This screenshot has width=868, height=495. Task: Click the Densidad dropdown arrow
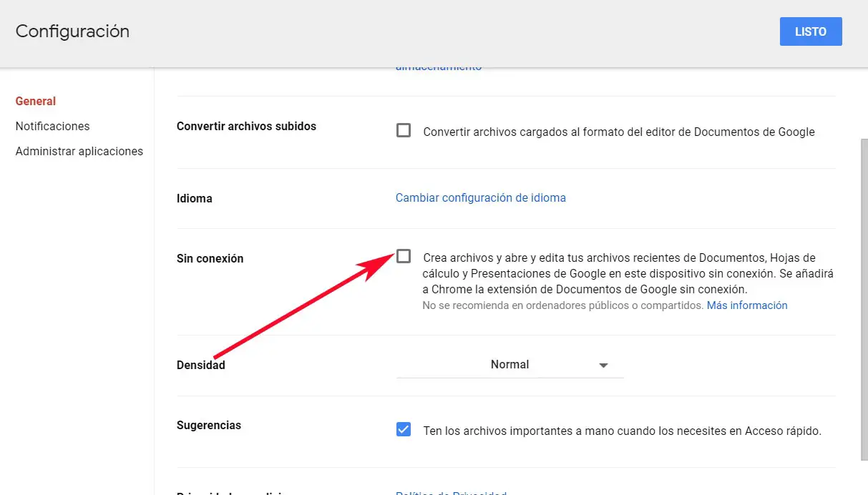pyautogui.click(x=603, y=365)
